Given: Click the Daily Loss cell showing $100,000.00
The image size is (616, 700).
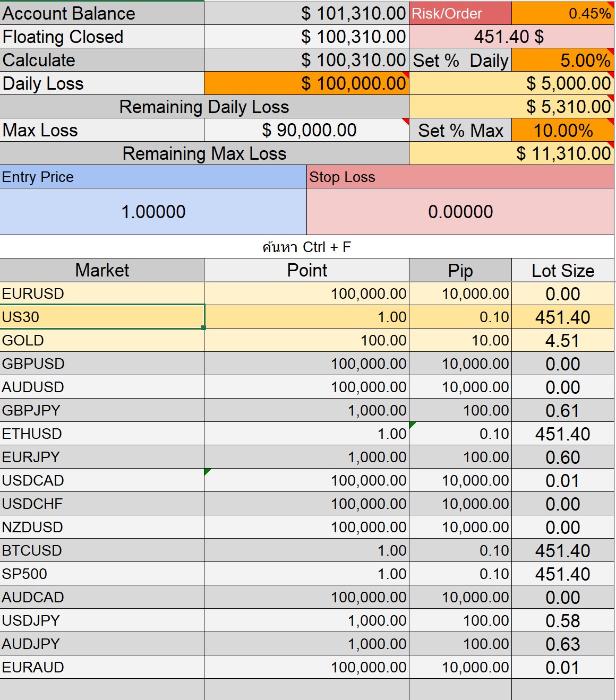Looking at the screenshot, I should point(305,83).
